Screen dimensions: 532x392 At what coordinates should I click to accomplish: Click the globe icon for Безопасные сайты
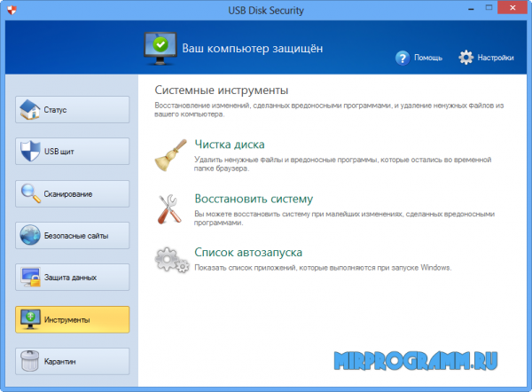click(30, 235)
